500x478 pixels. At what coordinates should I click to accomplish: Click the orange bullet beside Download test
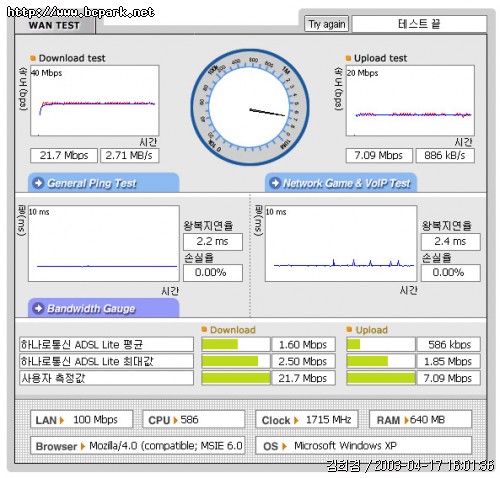(x=33, y=58)
